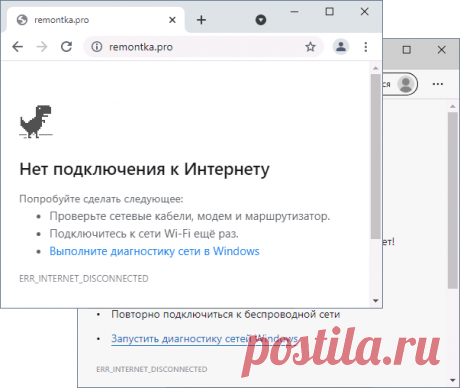Reload the remontka.pro page in Chrome
460x388 pixels.
(66, 47)
